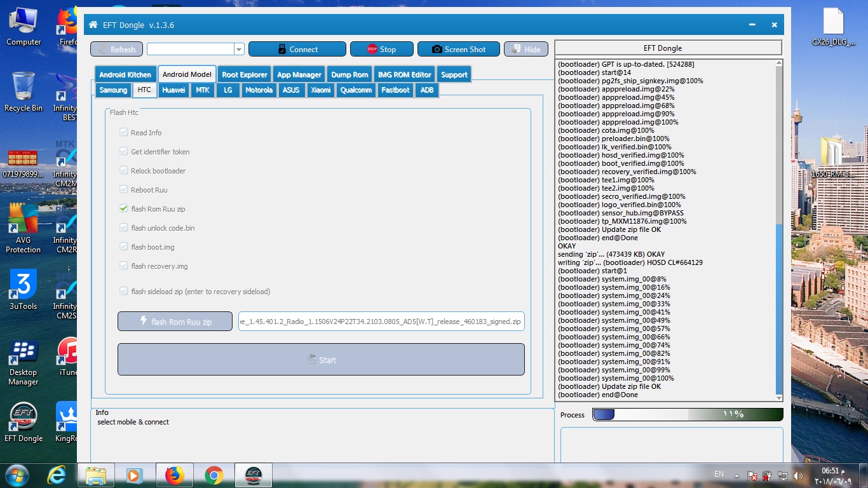Select the EFT Dongle desktop shortcut
Viewport: 868px width, 488px height.
point(24,422)
